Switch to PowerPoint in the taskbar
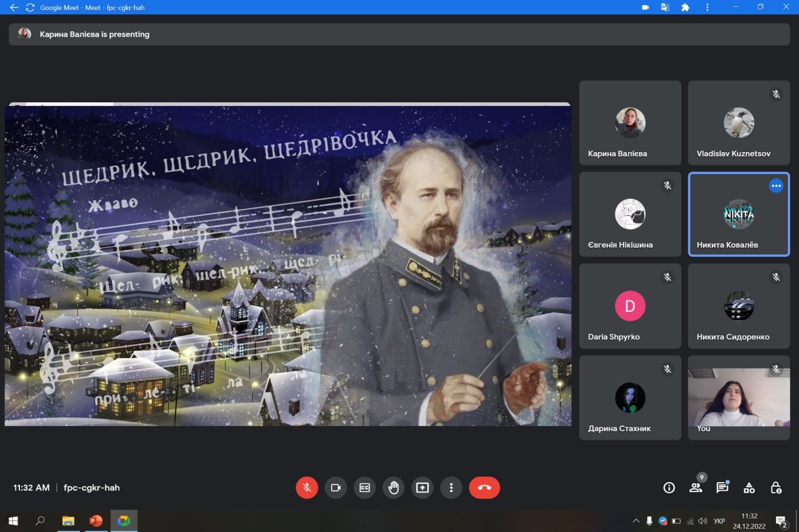The height and width of the screenshot is (532, 799). 96,521
